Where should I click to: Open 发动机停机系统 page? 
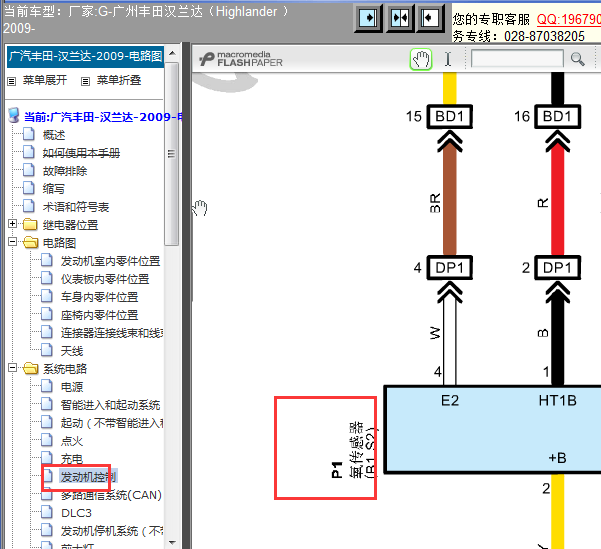[x=112, y=531]
